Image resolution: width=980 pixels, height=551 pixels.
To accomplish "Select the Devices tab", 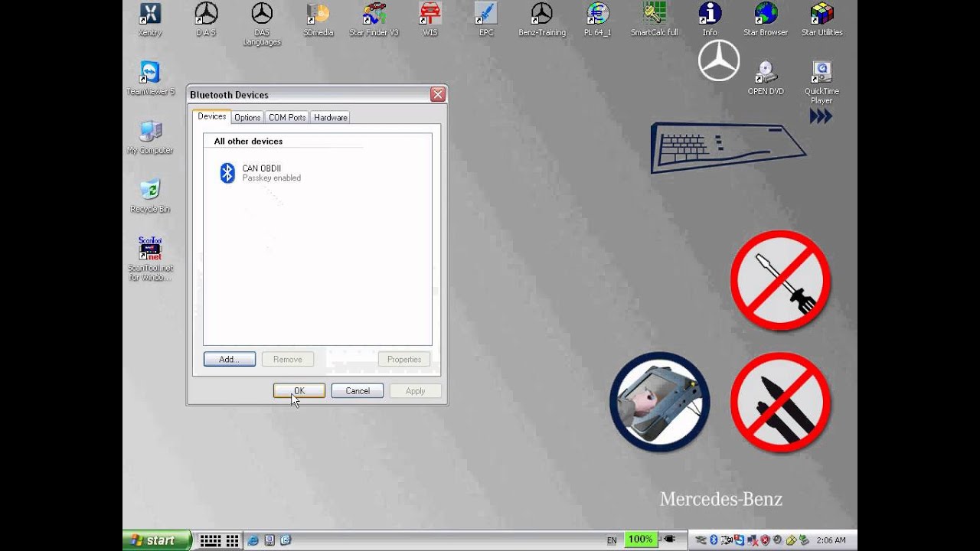I will tap(212, 116).
